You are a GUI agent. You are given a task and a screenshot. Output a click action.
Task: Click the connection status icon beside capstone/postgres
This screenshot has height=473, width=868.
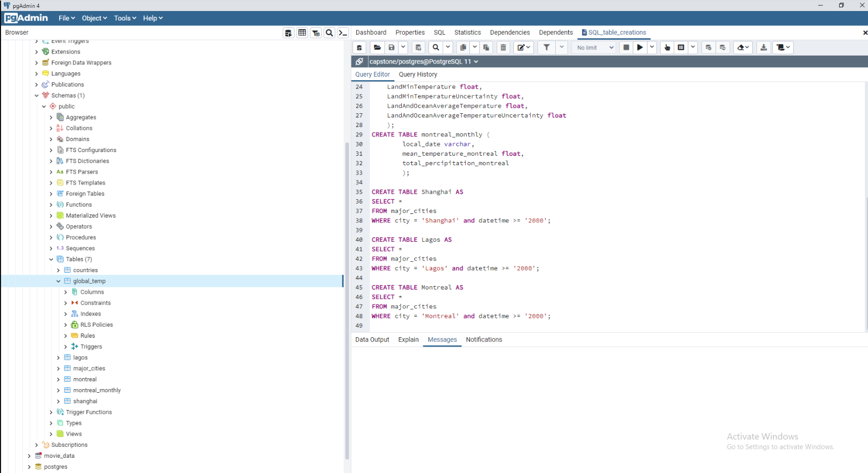359,62
